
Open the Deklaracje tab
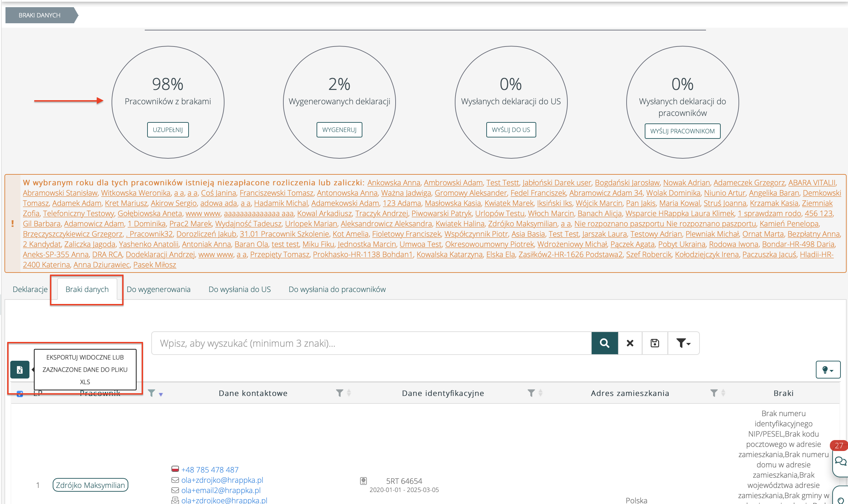coord(30,289)
